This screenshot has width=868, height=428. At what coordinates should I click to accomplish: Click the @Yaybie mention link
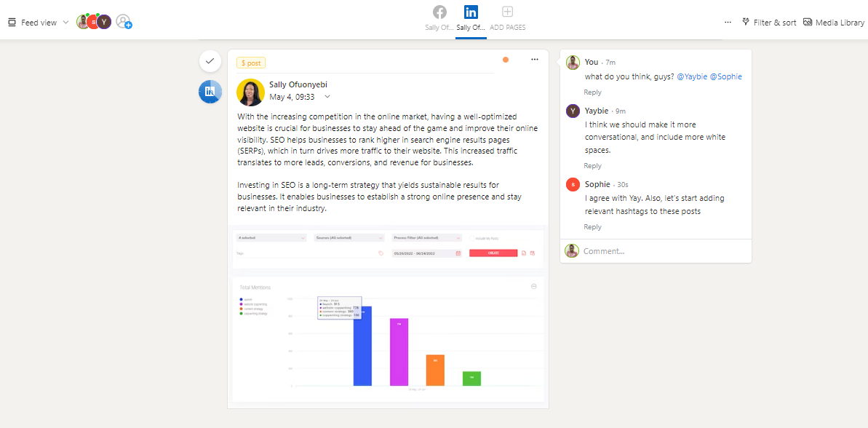coord(690,76)
